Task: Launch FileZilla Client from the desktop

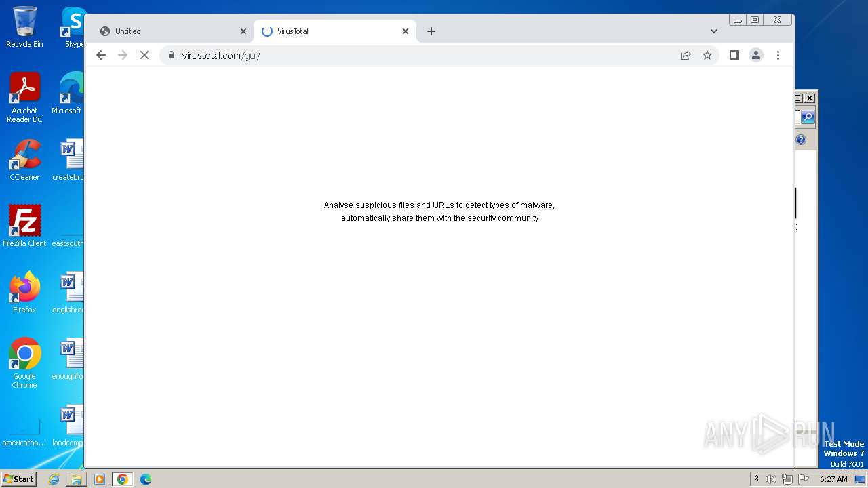Action: tap(24, 226)
